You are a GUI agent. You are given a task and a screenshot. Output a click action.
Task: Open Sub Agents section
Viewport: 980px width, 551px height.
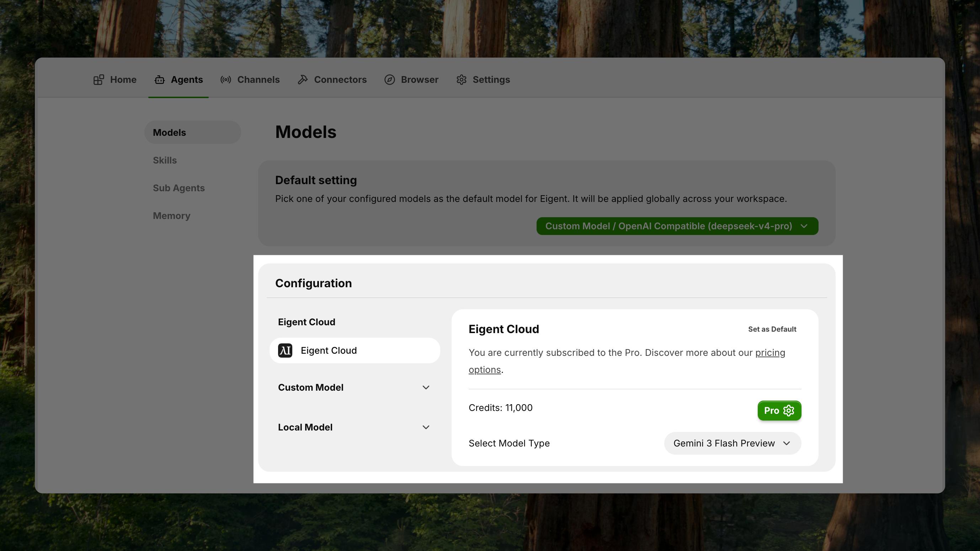(x=192, y=188)
